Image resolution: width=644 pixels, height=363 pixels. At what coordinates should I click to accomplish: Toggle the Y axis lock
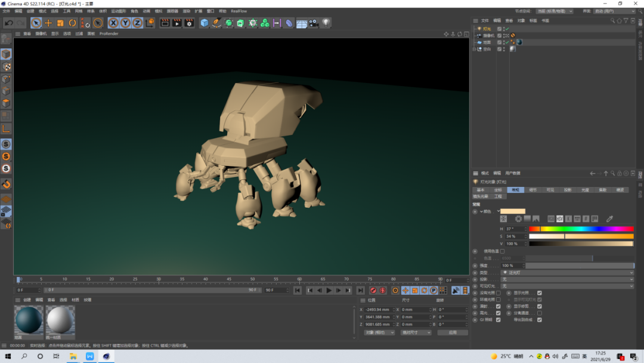[125, 23]
